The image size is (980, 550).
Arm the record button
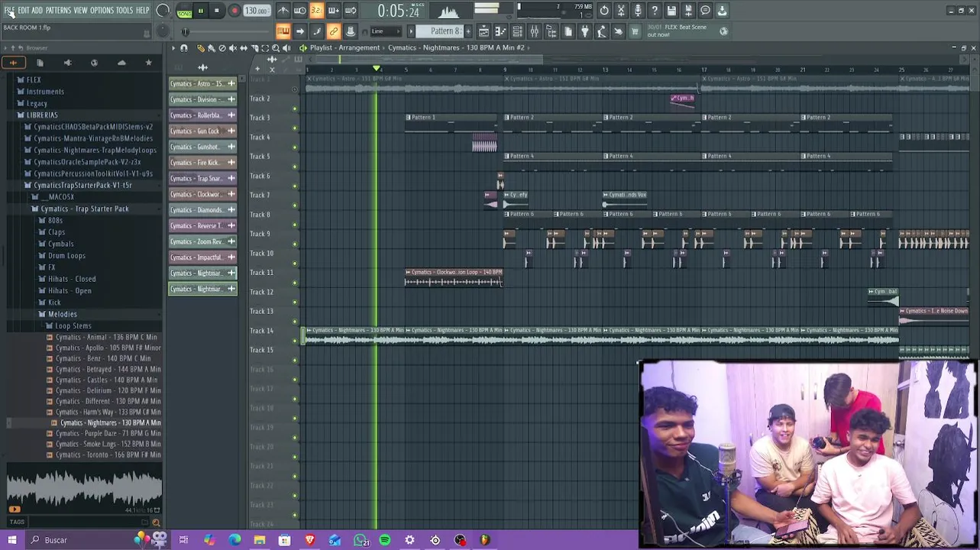click(234, 11)
